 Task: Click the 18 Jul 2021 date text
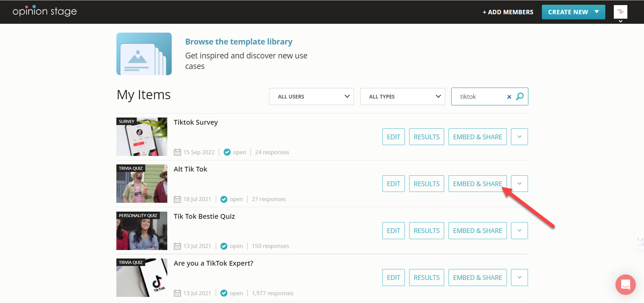197,199
